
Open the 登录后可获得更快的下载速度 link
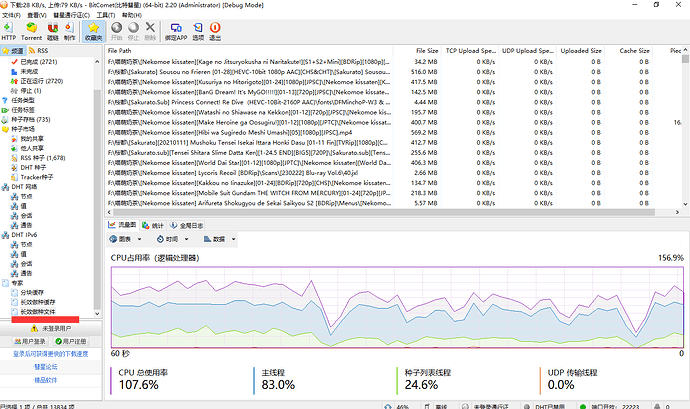click(51, 354)
